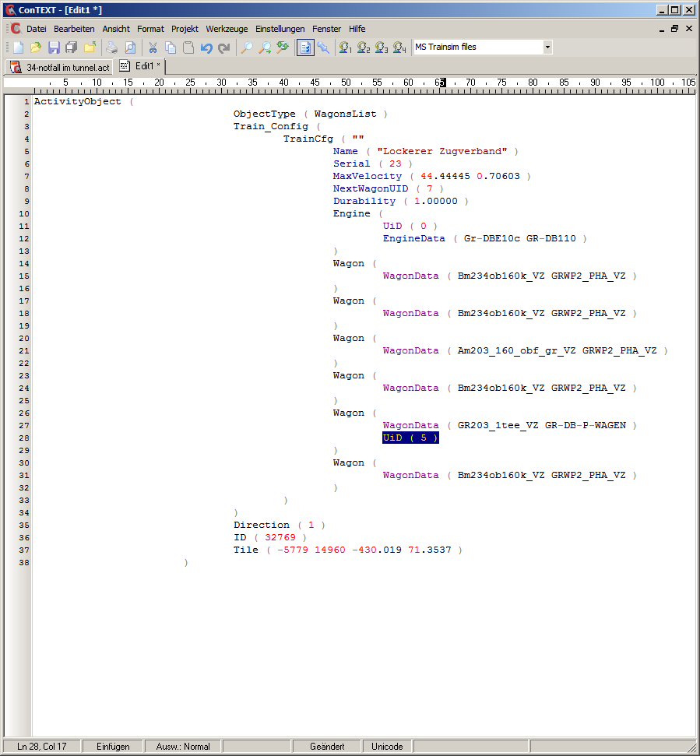Click the 'Lockerer Zugverband' text in line 5

[441, 151]
